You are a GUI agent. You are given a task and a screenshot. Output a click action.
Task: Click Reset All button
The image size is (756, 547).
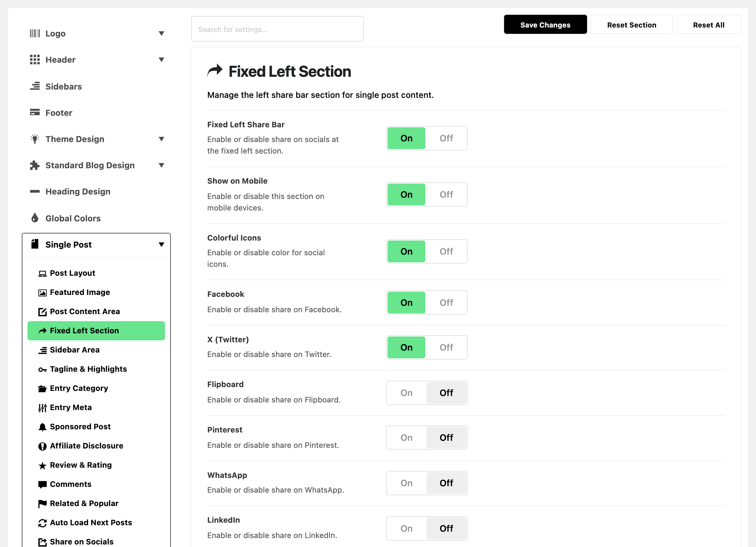(708, 25)
